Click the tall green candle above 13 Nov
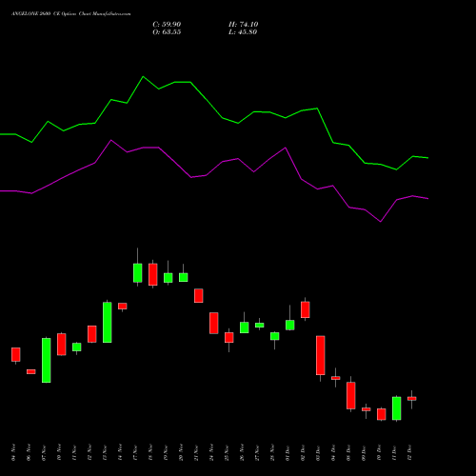This screenshot has height=476, width=476. (108, 322)
